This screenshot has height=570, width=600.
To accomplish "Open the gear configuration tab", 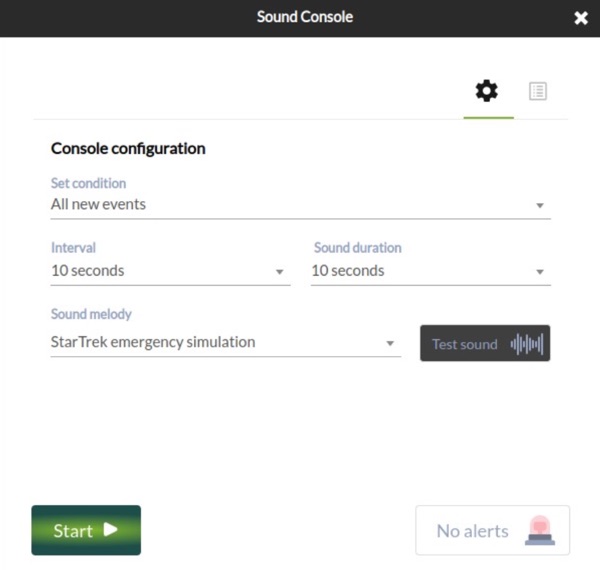I will (486, 91).
